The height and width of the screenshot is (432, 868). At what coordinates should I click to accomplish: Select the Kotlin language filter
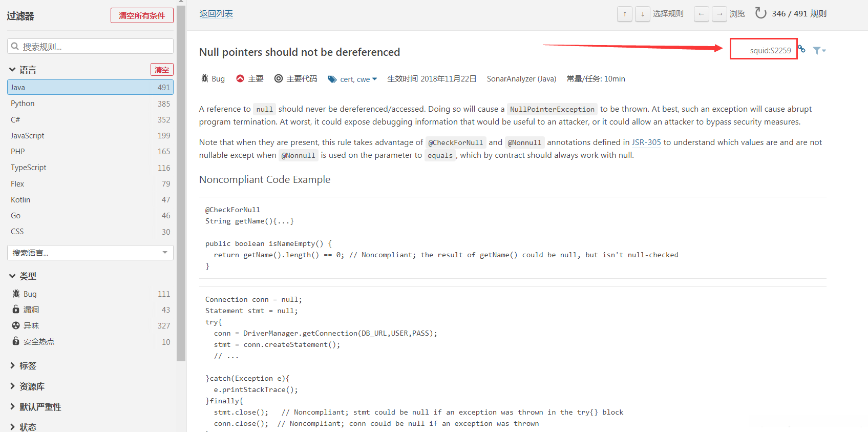[90, 199]
